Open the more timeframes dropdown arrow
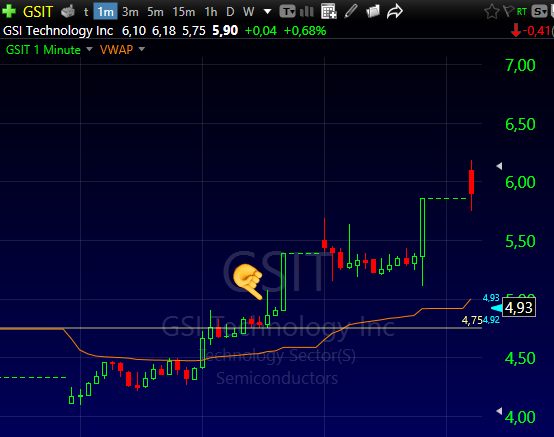554x437 pixels. pyautogui.click(x=267, y=12)
